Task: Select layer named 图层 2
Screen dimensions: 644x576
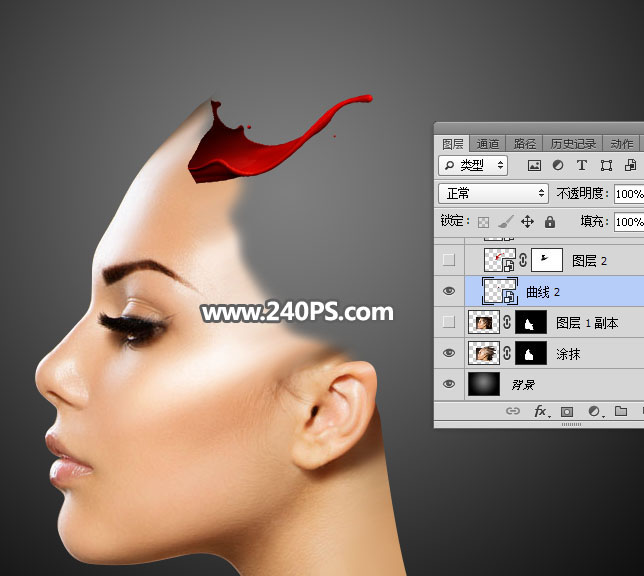Action: (x=589, y=260)
